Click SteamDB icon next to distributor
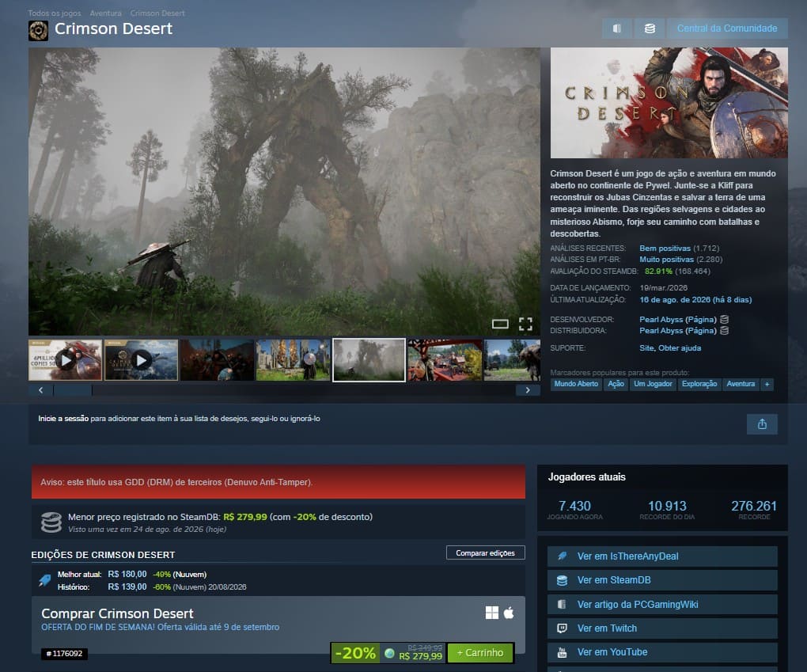 click(724, 331)
